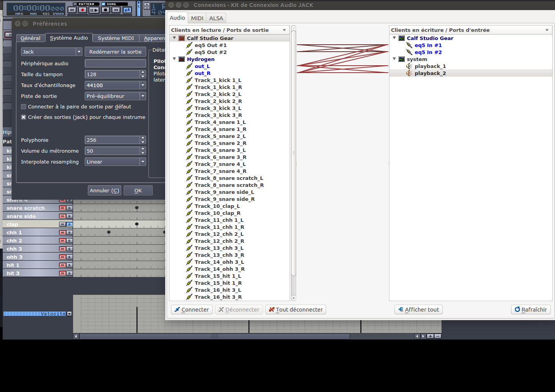Click the Fast Forward button in Hydrogen

116,10
